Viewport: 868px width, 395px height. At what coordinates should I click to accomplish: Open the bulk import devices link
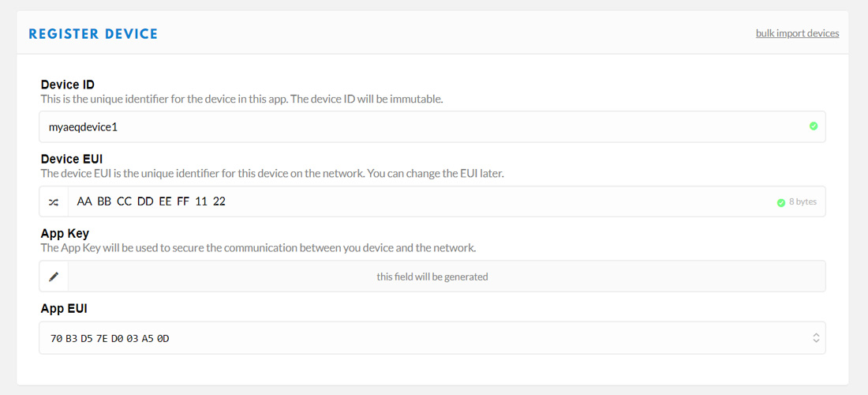[x=797, y=33]
